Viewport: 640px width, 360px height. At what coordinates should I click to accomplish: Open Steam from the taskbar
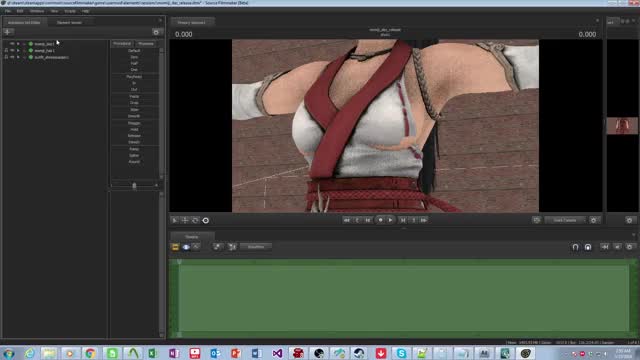pos(360,353)
